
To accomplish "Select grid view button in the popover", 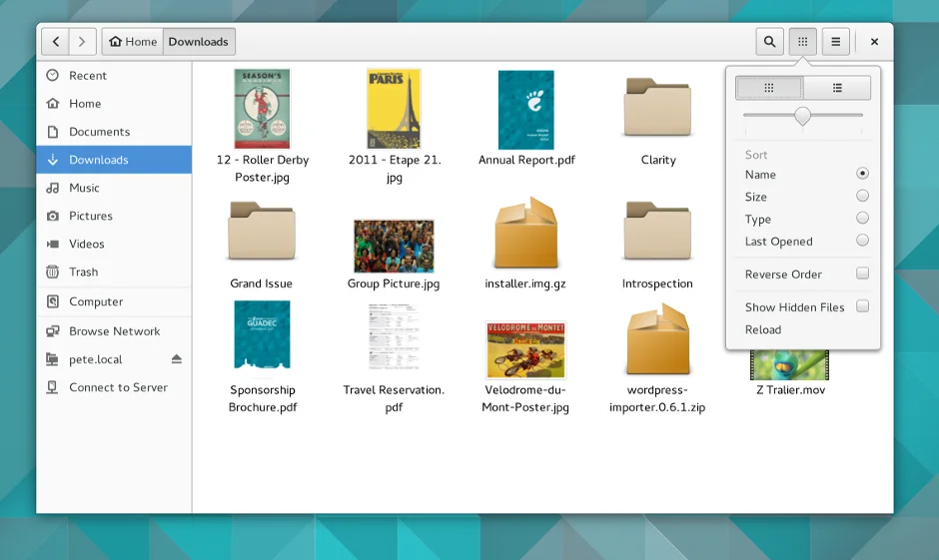I will pos(769,88).
